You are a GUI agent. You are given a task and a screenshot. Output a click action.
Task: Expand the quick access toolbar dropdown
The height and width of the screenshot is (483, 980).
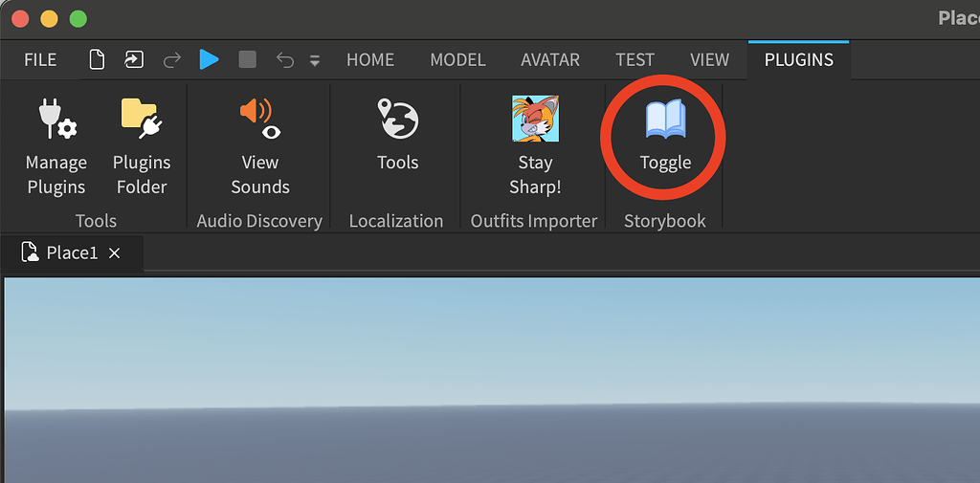click(315, 61)
